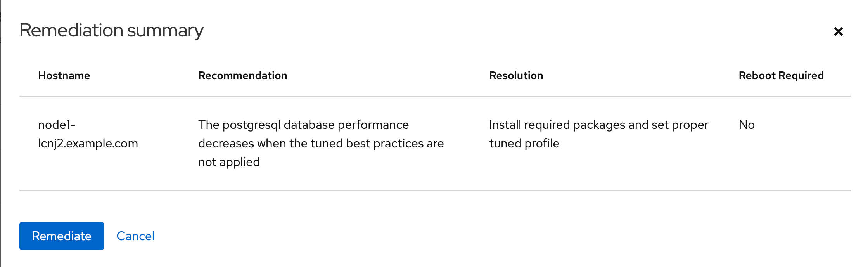The height and width of the screenshot is (267, 868).
Task: Select the hostname node1-lcnj2.example.com
Action: pyautogui.click(x=88, y=134)
